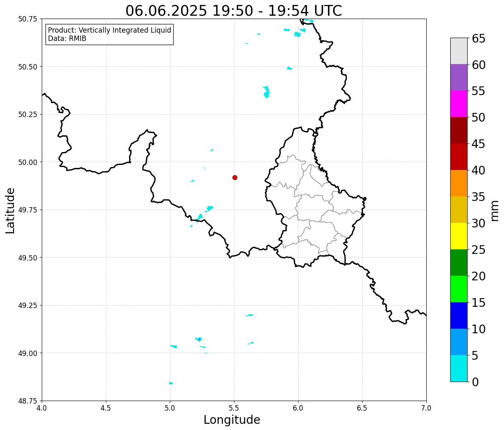Click the Latitude axis label
This screenshot has height=430, width=504.
(10, 210)
